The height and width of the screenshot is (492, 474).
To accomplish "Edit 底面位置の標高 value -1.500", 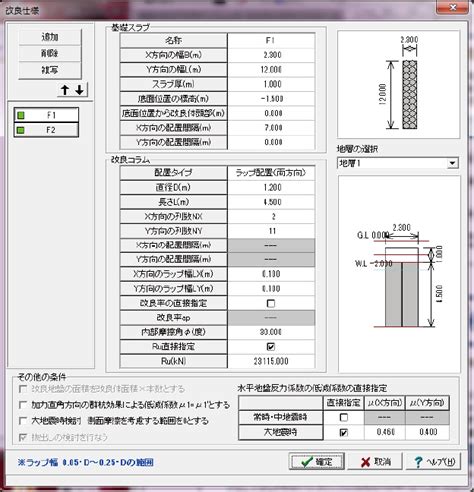I will tap(271, 99).
